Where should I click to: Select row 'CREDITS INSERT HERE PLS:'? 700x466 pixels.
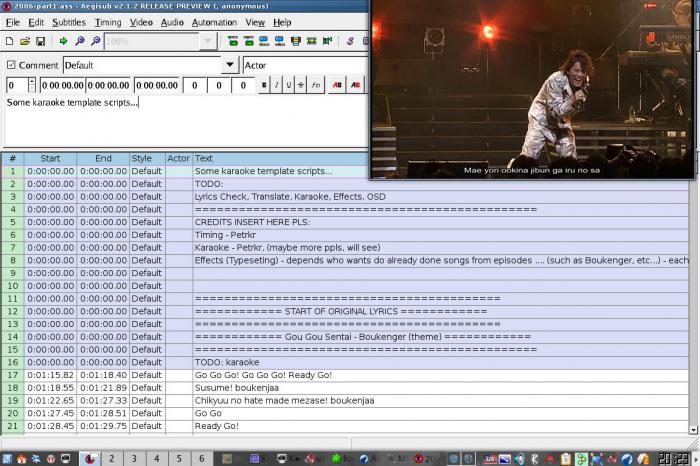[x=345, y=222]
